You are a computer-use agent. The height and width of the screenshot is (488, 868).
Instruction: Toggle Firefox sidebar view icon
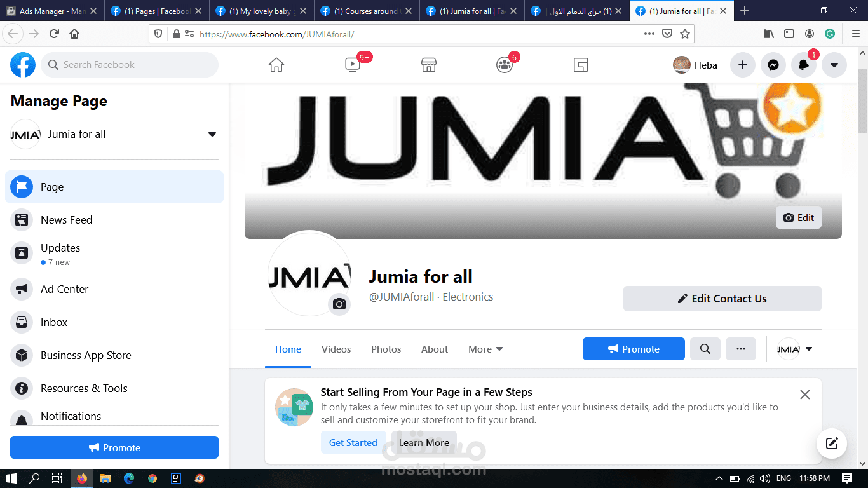point(789,34)
